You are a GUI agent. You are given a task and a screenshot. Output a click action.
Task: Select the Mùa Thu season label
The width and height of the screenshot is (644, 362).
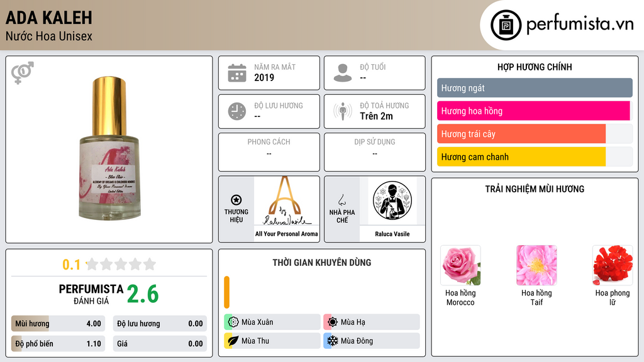tap(255, 341)
